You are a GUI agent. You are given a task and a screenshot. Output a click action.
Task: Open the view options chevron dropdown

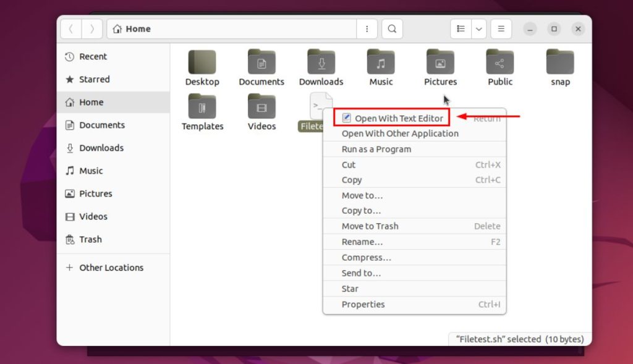(x=478, y=28)
